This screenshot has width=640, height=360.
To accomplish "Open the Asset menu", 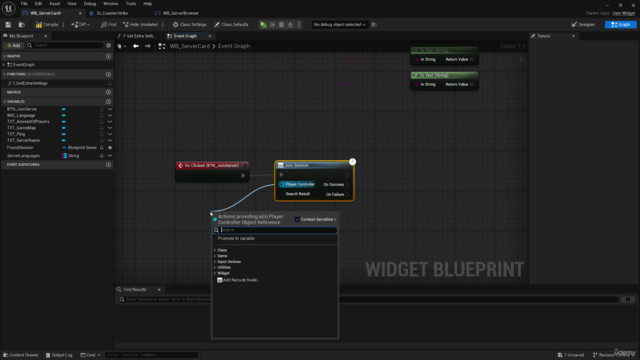I will coord(54,4).
